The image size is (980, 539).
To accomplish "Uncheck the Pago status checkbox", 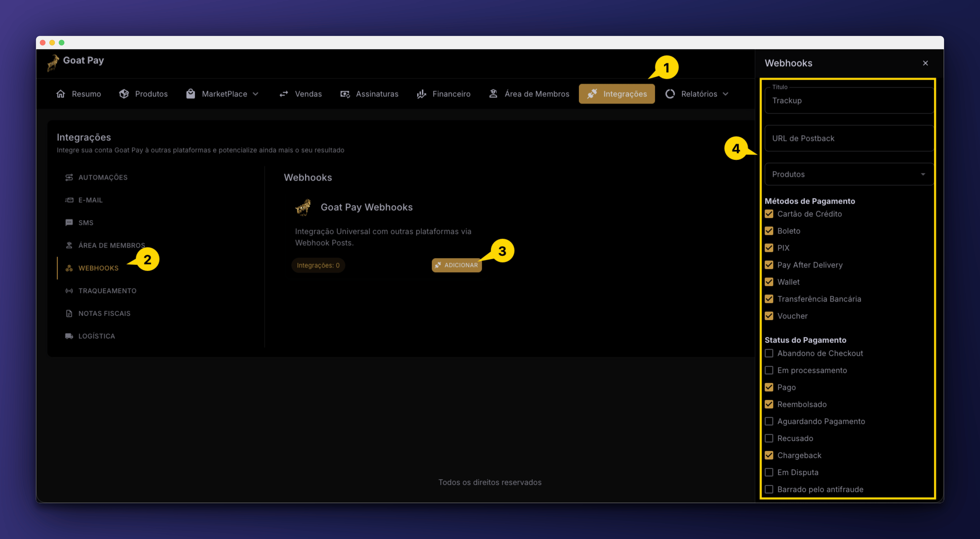I will pos(769,387).
